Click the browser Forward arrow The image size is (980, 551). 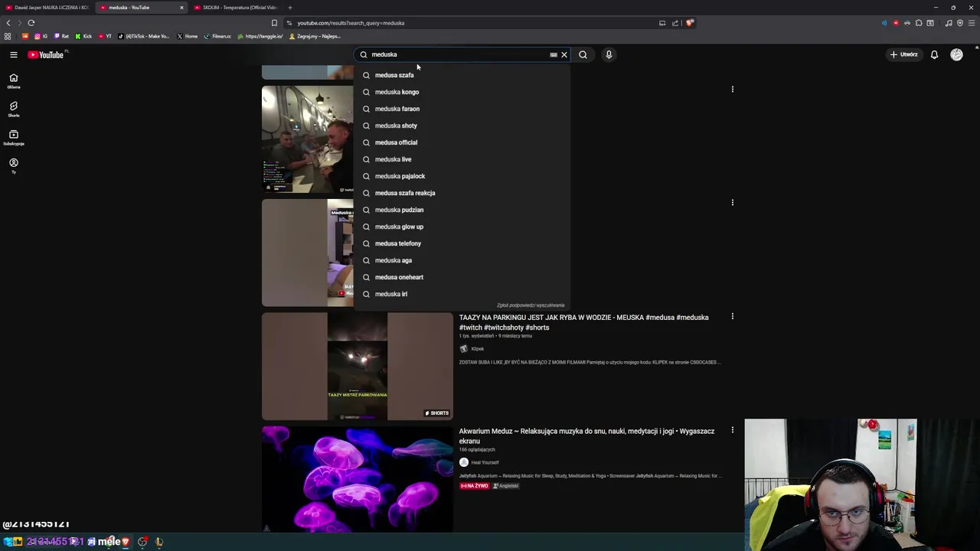tap(20, 23)
